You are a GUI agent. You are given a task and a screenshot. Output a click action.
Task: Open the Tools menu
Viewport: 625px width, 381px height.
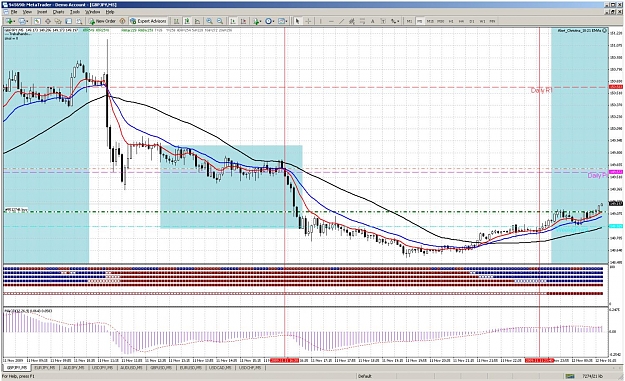[75, 12]
